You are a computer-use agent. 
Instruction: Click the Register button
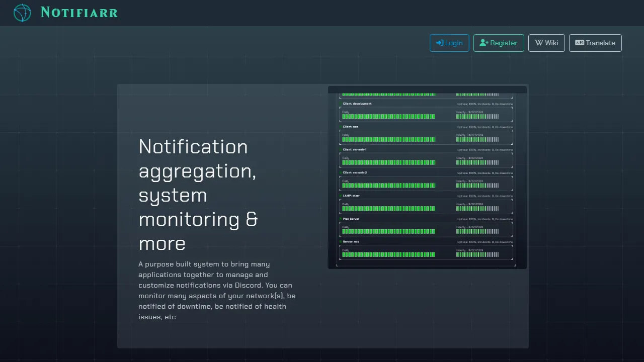(499, 43)
